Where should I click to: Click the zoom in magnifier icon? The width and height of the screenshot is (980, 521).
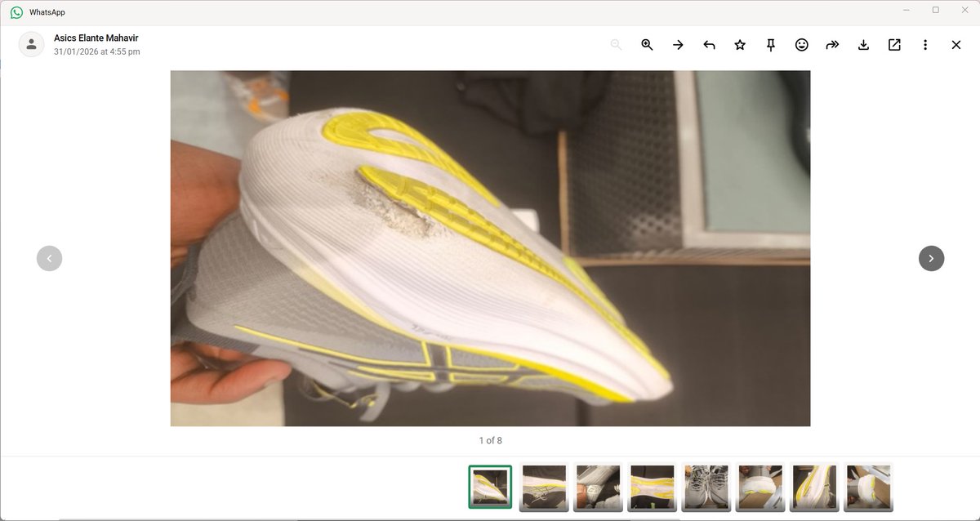tap(647, 45)
